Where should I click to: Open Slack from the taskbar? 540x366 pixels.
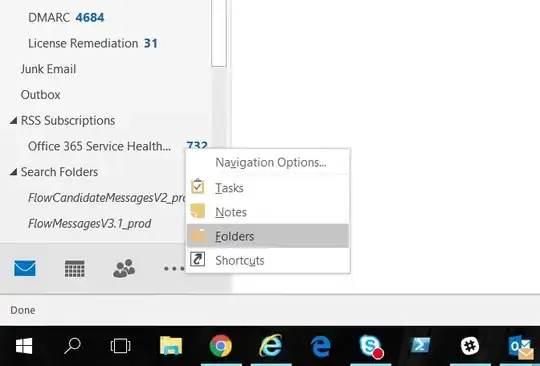pyautogui.click(x=470, y=345)
